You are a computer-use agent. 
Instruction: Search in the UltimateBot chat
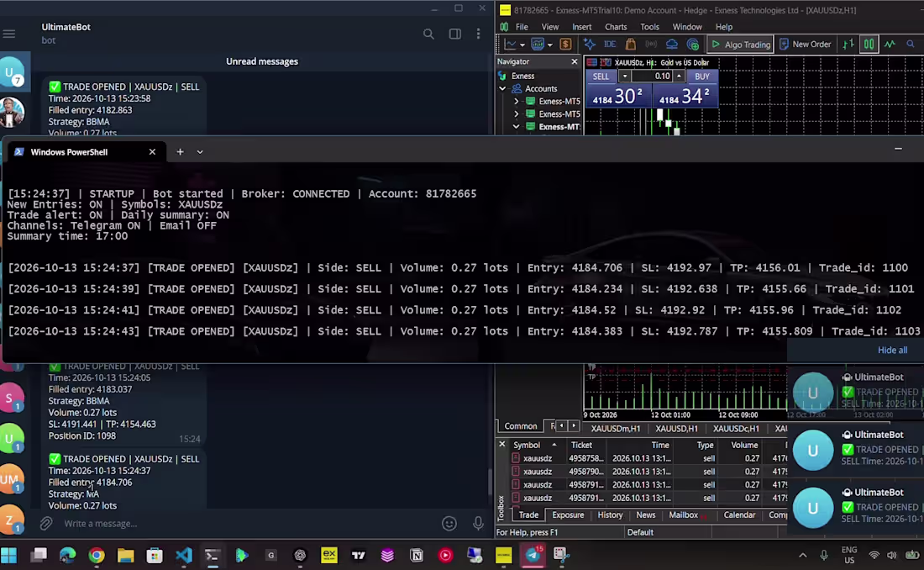(428, 34)
